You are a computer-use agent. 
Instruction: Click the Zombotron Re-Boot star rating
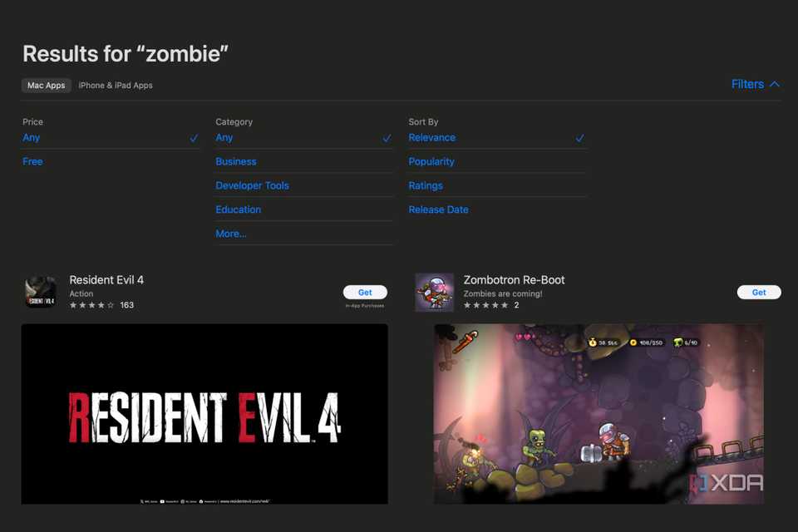coord(485,305)
